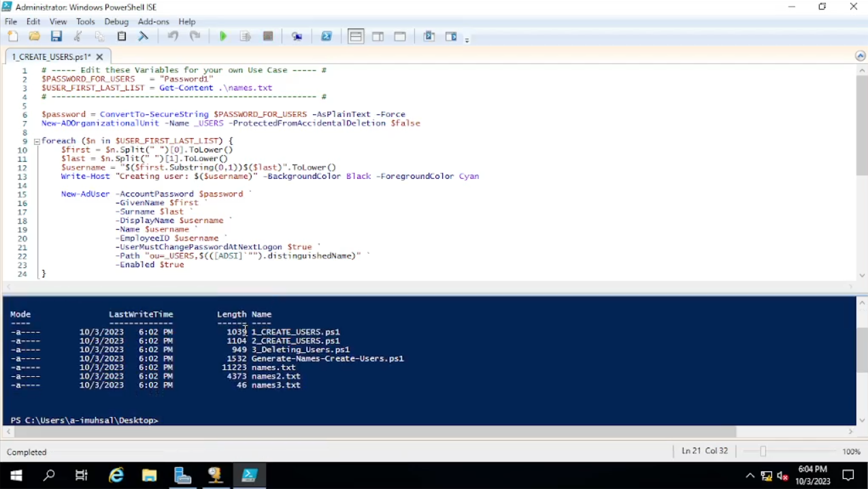
Task: Toggle Show Script Pane Top layout
Action: tap(356, 37)
